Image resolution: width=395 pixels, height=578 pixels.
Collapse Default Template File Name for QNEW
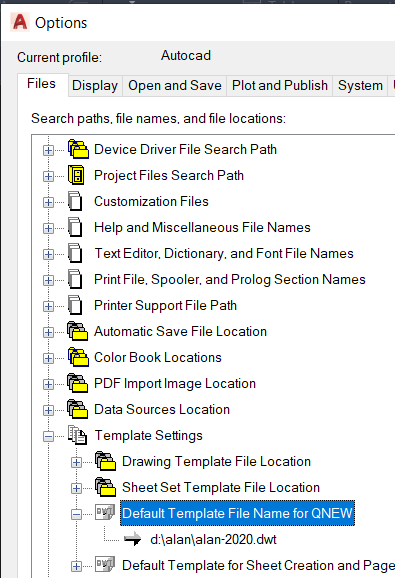tap(76, 514)
